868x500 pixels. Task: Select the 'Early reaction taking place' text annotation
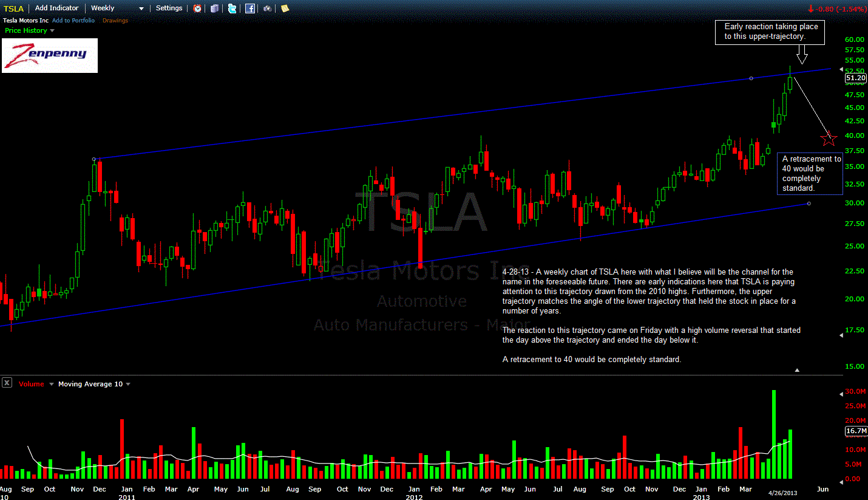(x=771, y=32)
